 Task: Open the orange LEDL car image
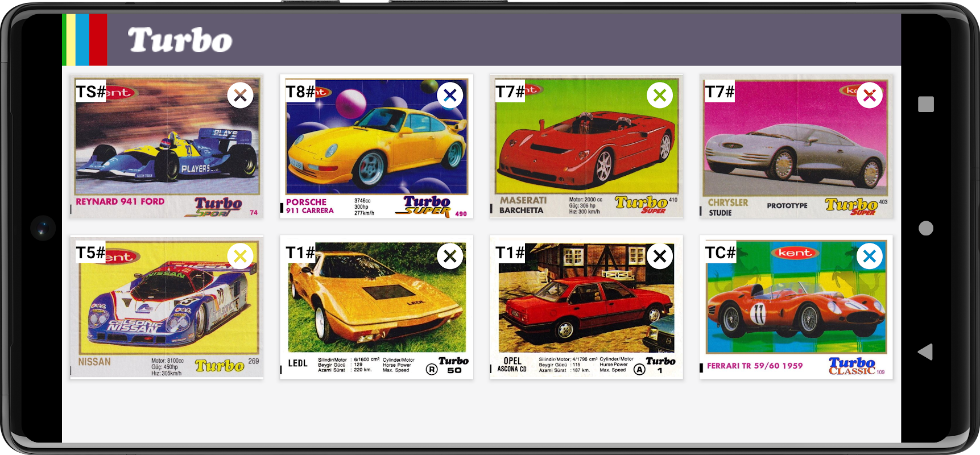pos(377,307)
